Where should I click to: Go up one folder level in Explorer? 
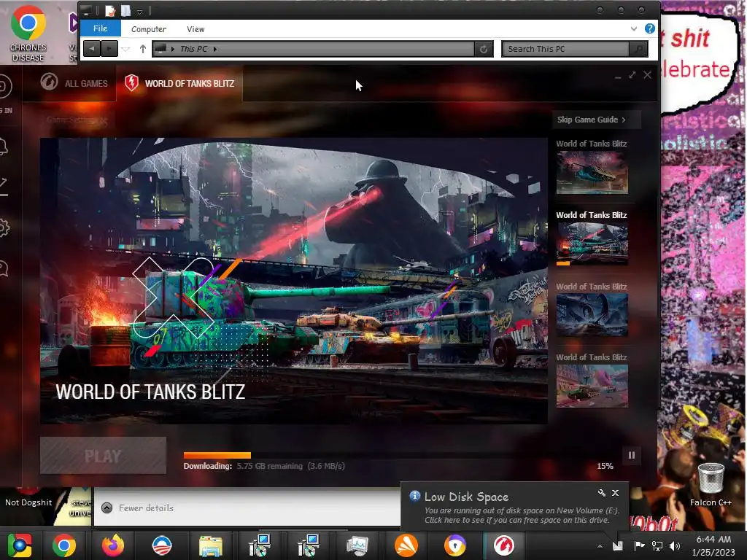142,49
